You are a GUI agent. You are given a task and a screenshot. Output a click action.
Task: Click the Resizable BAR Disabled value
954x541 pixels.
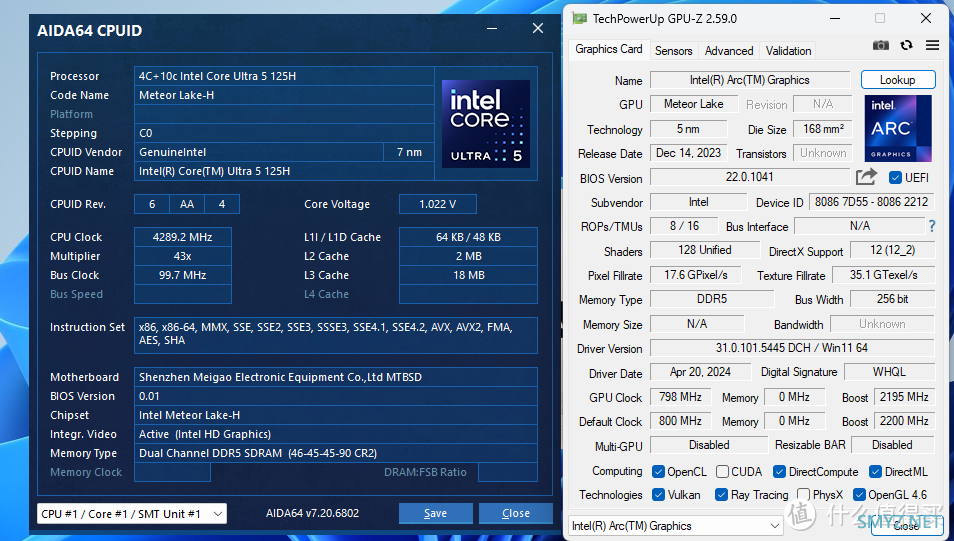[893, 445]
